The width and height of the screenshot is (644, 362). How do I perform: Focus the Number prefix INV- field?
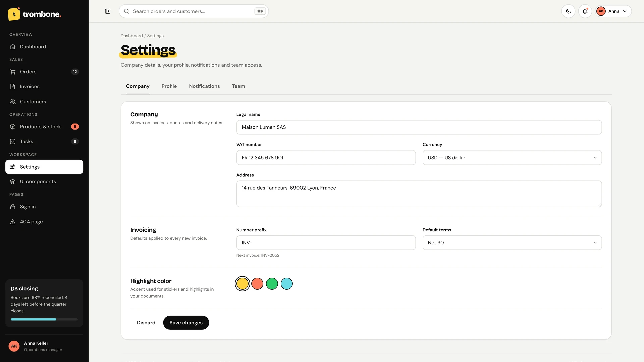pyautogui.click(x=326, y=243)
